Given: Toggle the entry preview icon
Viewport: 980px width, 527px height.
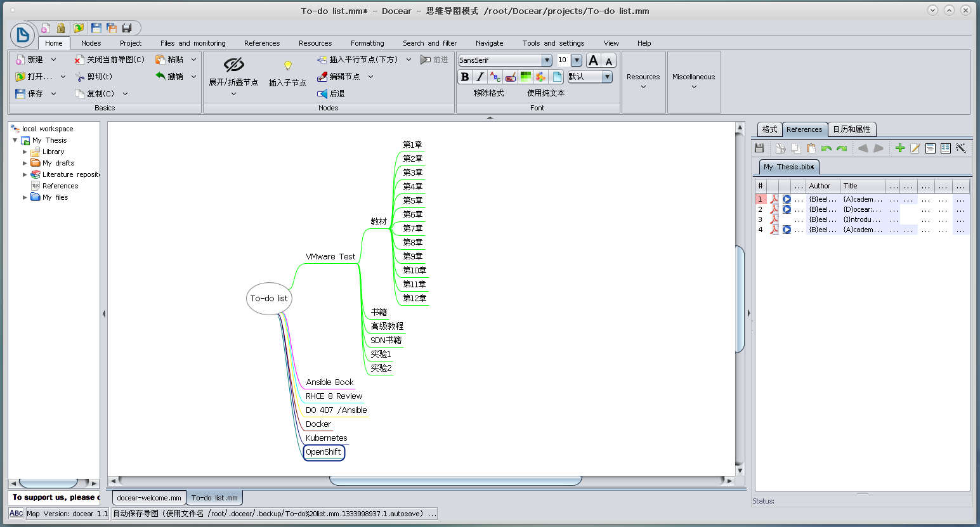Looking at the screenshot, I should [x=931, y=148].
